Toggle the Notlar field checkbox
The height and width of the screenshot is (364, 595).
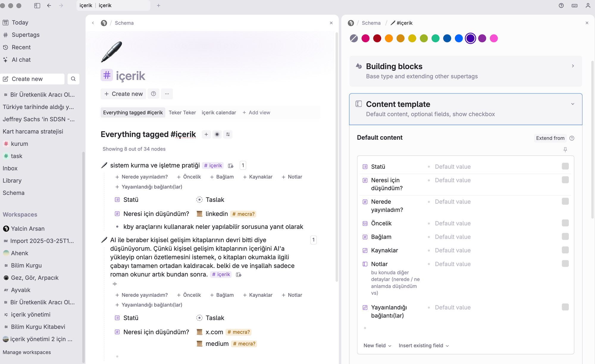click(565, 263)
